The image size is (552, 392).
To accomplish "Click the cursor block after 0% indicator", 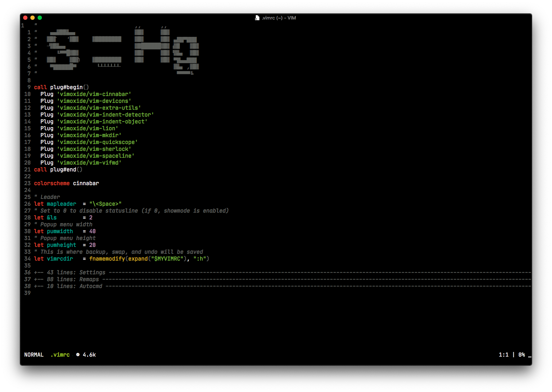I will (530, 356).
